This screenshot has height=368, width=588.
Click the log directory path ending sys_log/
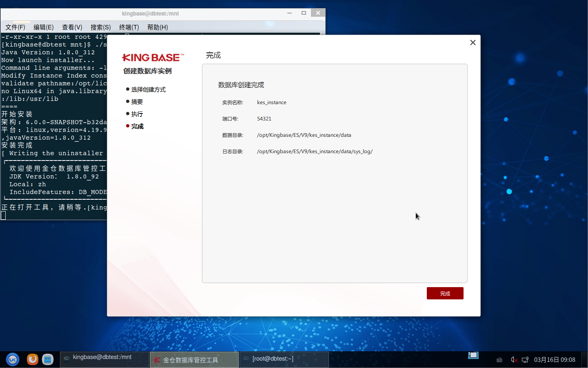pyautogui.click(x=315, y=152)
